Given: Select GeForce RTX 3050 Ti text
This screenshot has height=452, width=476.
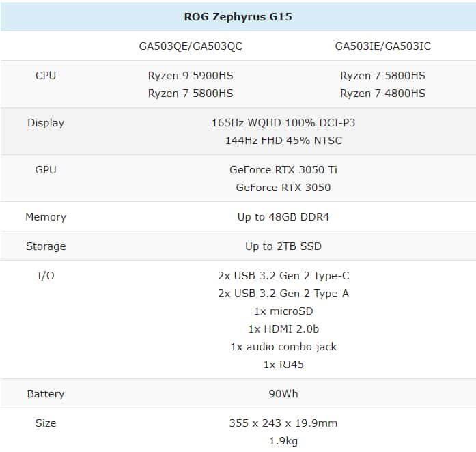Looking at the screenshot, I should point(283,170).
